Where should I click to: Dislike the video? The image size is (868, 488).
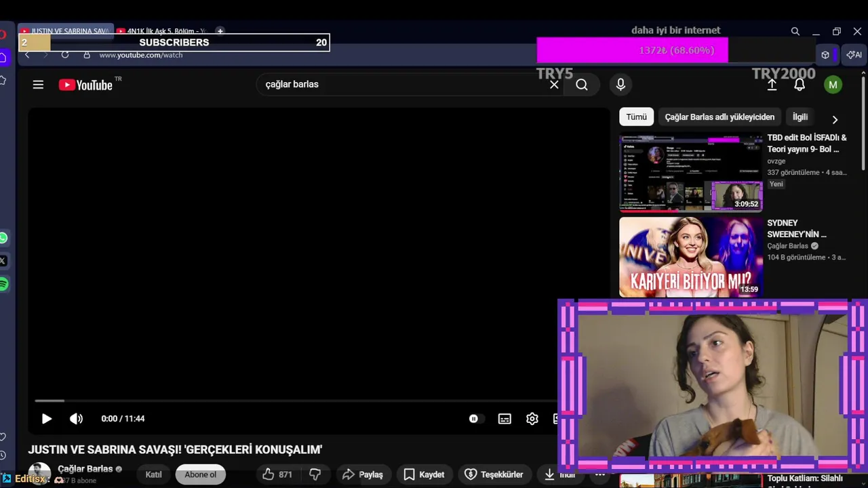click(x=315, y=474)
